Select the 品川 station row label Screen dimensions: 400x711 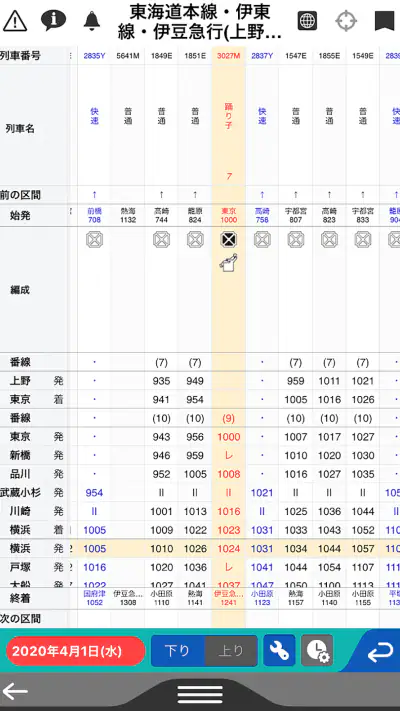(x=20, y=474)
